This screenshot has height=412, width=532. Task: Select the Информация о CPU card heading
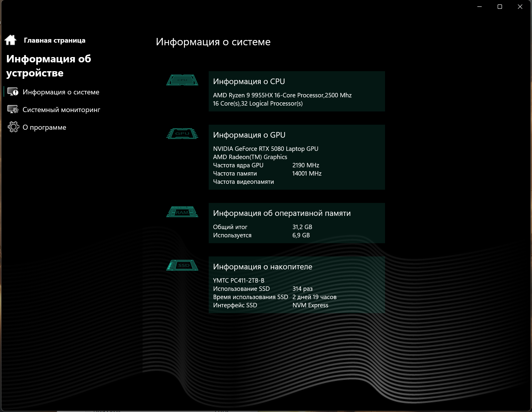[249, 81]
